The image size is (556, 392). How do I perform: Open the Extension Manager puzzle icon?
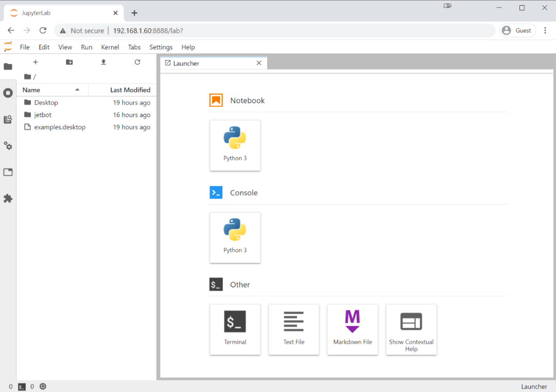click(8, 199)
